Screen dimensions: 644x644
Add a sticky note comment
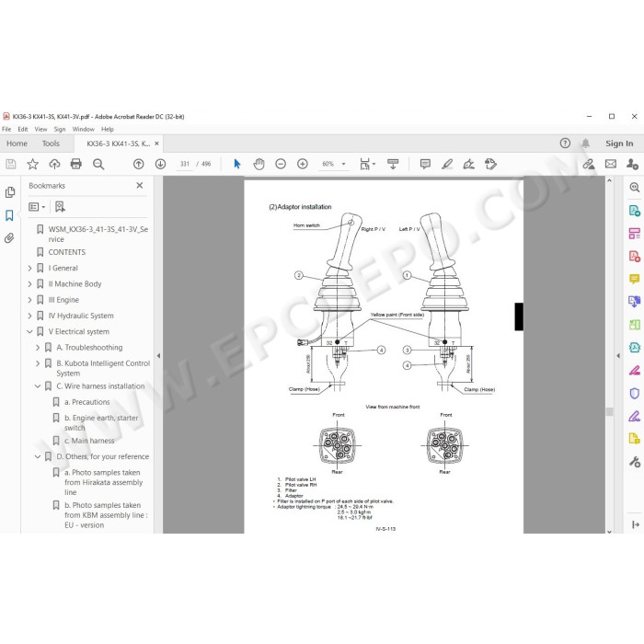click(425, 165)
